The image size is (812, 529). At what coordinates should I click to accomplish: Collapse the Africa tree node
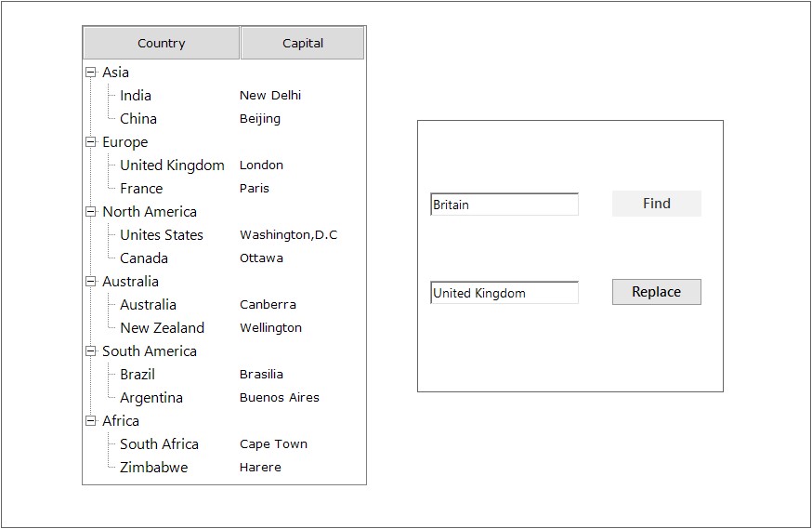[x=91, y=421]
